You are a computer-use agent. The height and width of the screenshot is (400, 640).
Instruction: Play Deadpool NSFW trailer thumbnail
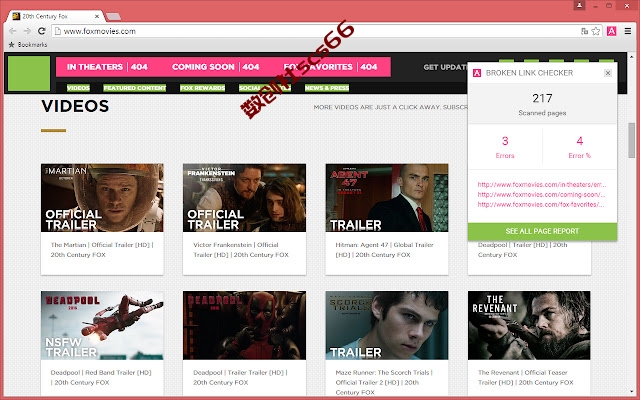coord(102,325)
